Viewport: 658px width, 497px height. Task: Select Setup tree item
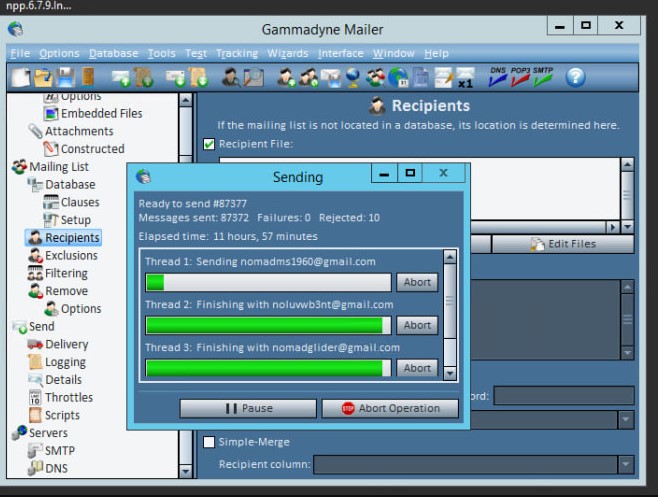pyautogui.click(x=76, y=220)
